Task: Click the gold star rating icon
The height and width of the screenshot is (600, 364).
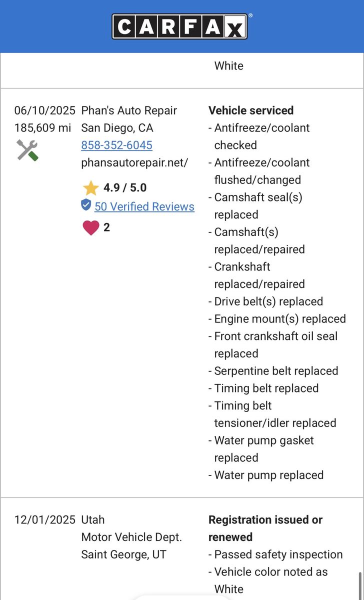Action: 91,188
